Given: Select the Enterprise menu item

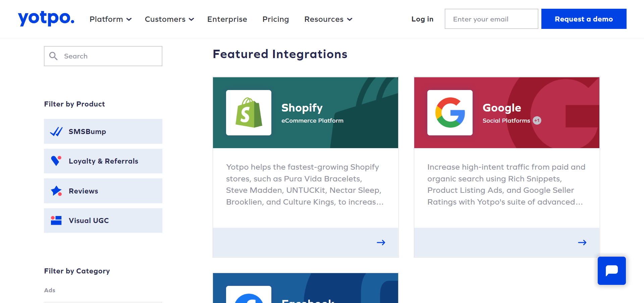Looking at the screenshot, I should click(227, 19).
